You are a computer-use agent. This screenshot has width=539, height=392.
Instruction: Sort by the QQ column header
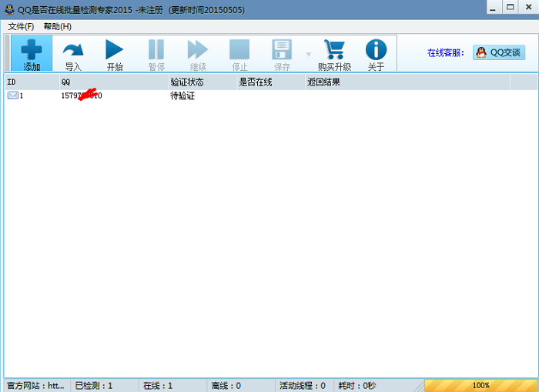tap(114, 82)
